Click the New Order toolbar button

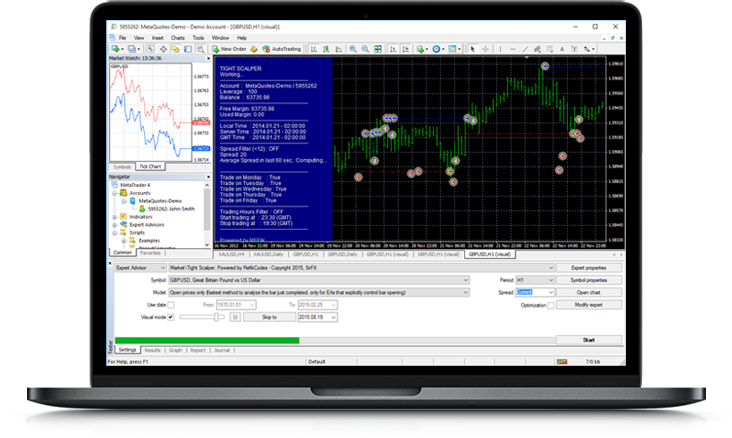229,48
